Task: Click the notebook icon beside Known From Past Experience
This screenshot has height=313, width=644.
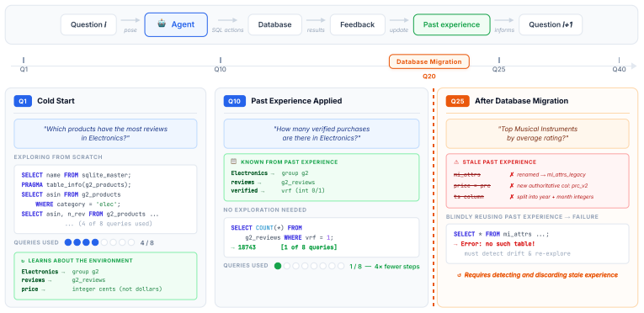Action: coord(234,162)
